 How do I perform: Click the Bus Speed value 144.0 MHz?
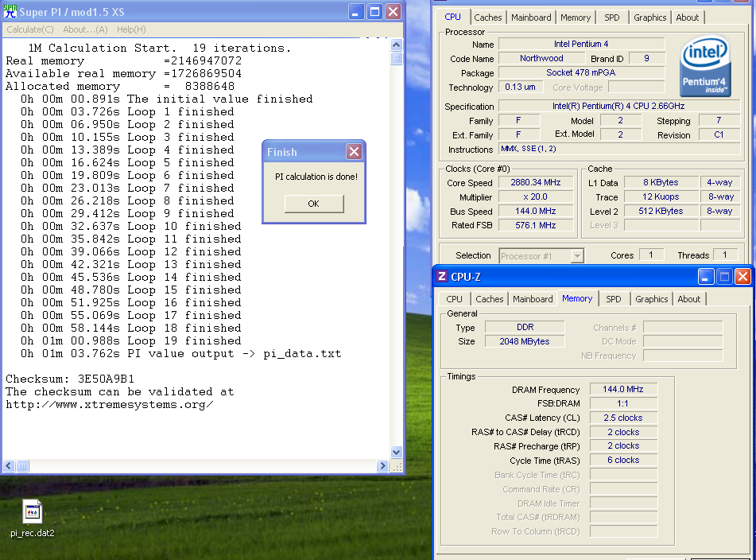point(536,211)
